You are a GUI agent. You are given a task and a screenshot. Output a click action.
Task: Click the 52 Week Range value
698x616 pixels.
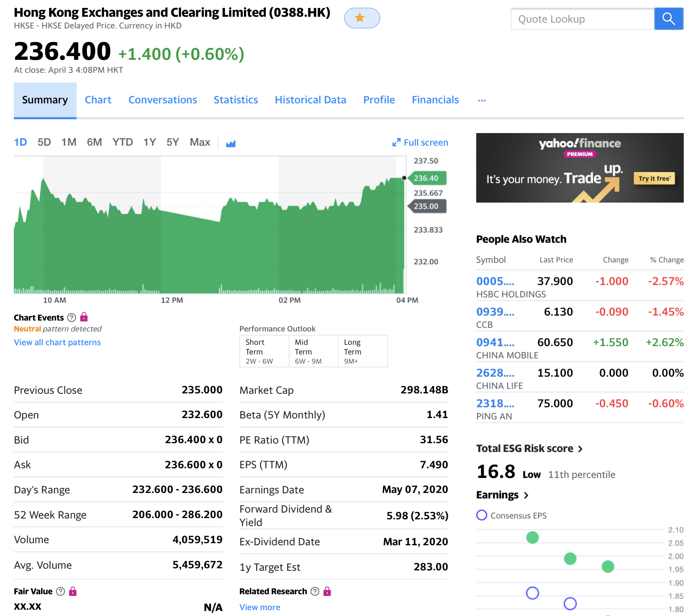[177, 515]
